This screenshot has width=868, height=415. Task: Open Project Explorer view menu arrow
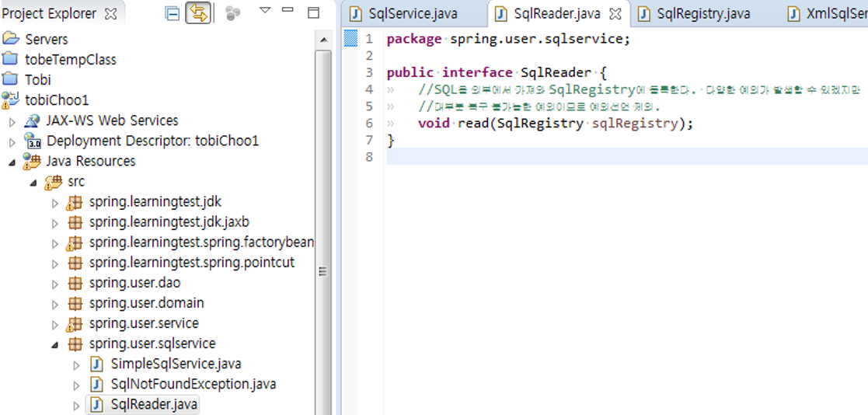pos(265,10)
